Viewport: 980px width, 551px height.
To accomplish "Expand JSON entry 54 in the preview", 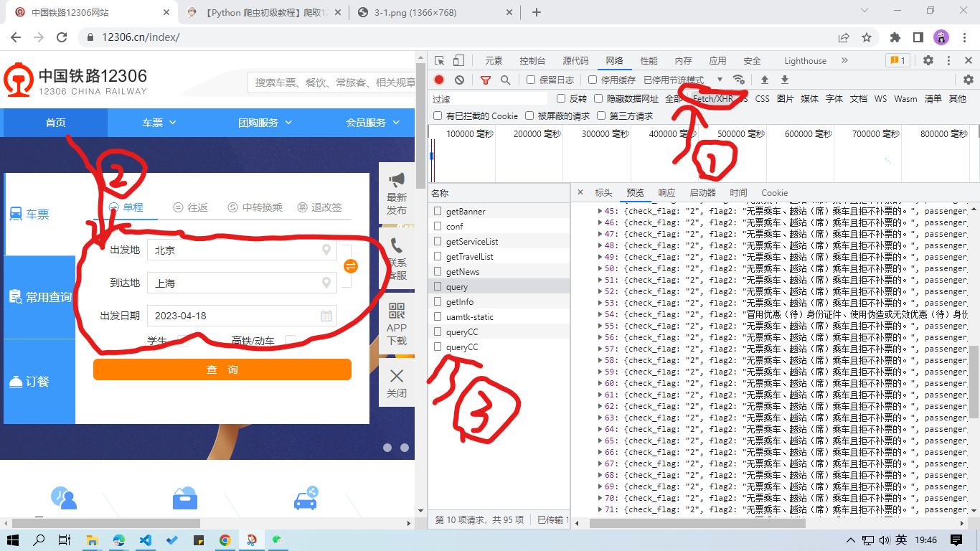I will click(x=600, y=314).
